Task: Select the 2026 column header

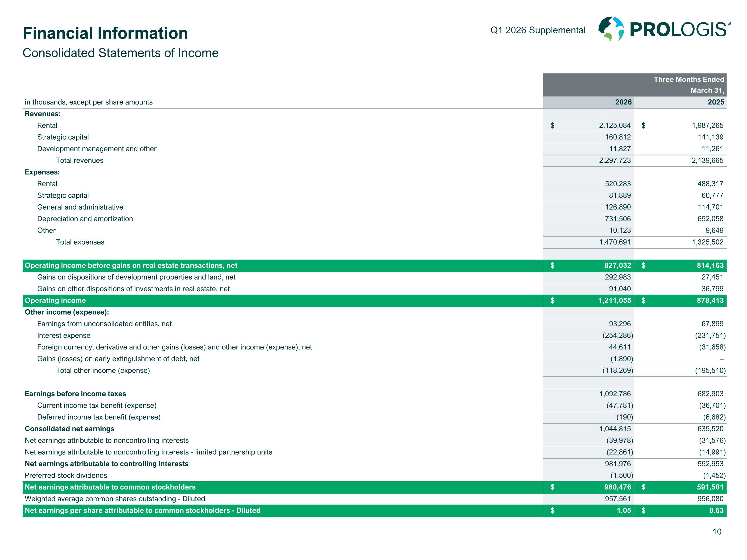Action: (x=623, y=102)
